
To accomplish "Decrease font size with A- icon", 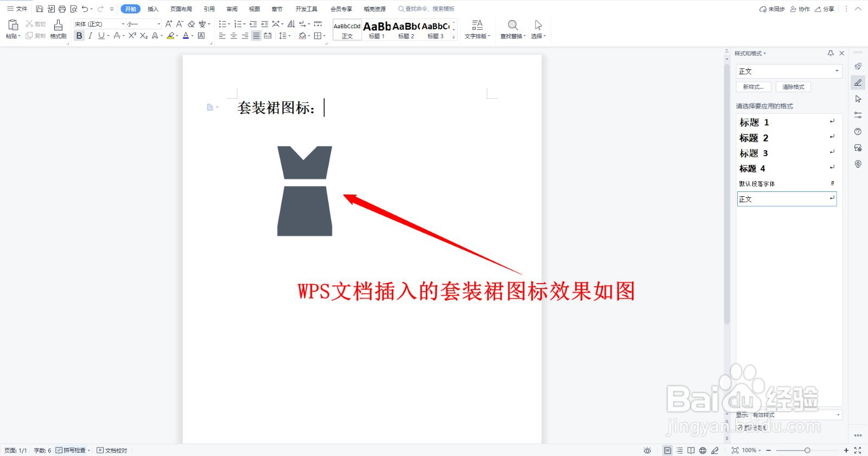I will tap(180, 24).
